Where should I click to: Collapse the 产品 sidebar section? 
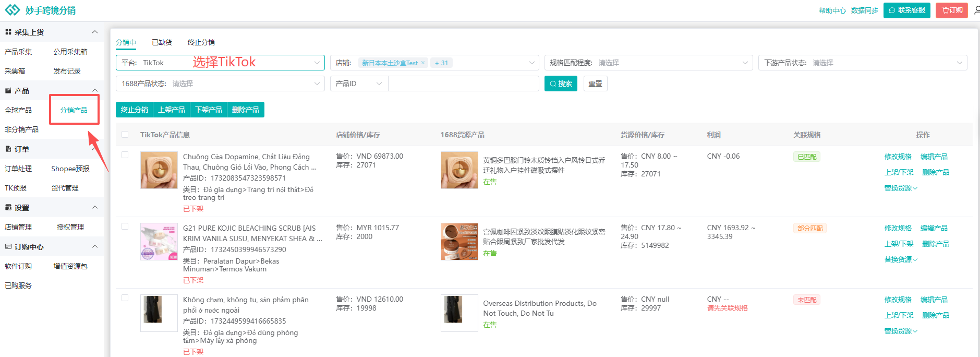click(95, 90)
